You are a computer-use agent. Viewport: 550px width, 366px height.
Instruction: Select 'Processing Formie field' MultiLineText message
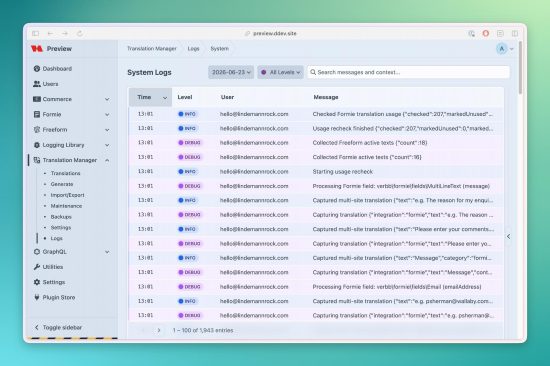tap(401, 186)
